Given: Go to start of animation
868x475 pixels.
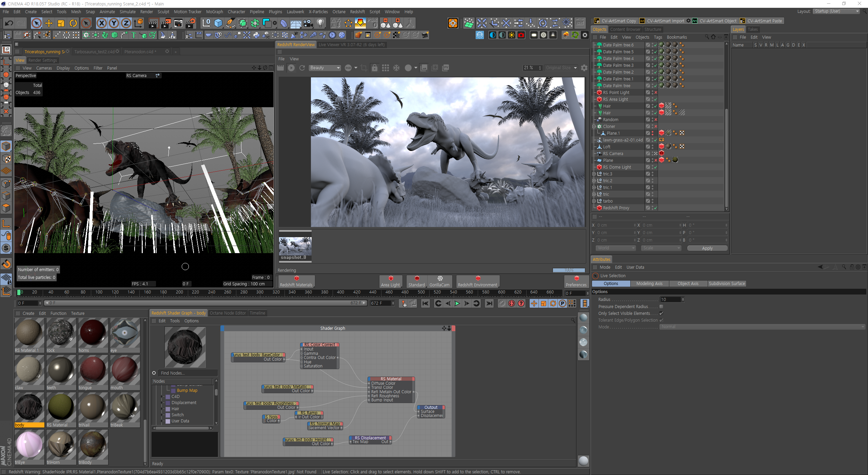Looking at the screenshot, I should [426, 303].
